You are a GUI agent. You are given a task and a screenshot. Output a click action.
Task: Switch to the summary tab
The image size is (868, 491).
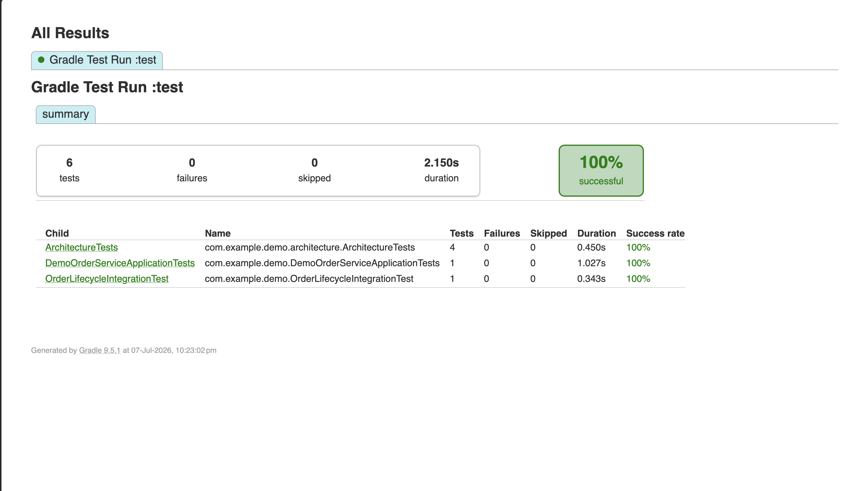pyautogui.click(x=65, y=114)
